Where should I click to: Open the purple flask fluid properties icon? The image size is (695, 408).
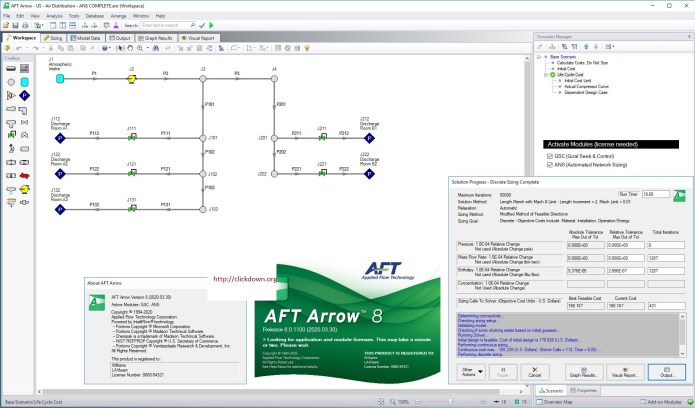tap(116, 26)
